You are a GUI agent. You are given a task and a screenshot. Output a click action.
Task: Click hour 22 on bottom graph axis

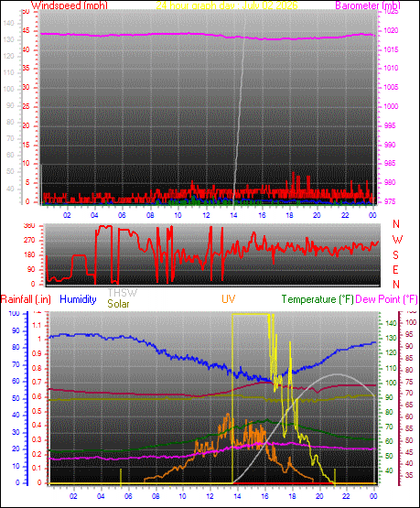tap(346, 496)
